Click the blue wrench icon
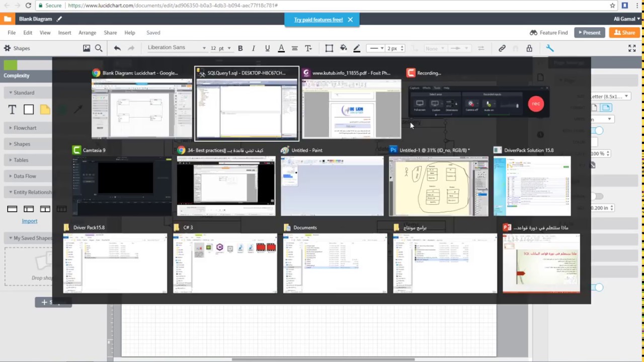 (550, 48)
